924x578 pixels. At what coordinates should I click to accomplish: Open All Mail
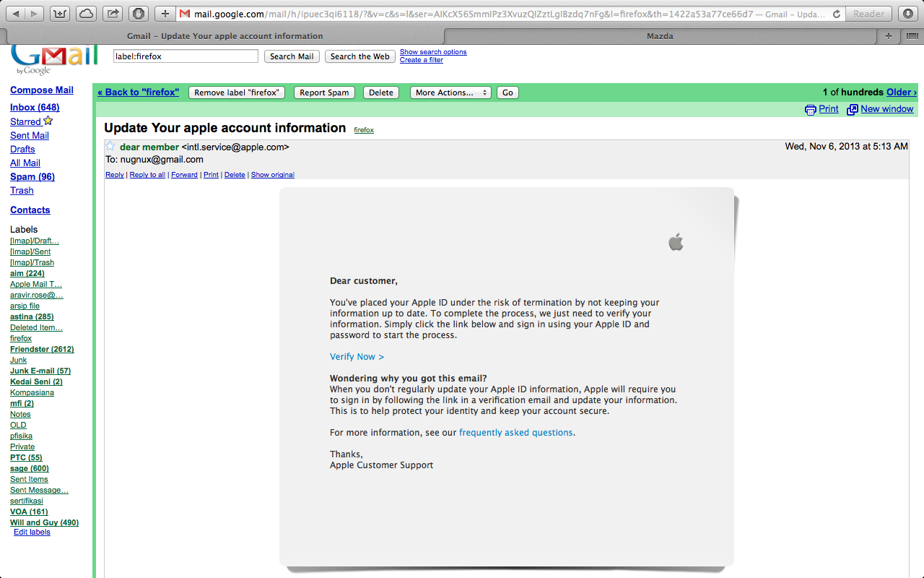tap(25, 163)
